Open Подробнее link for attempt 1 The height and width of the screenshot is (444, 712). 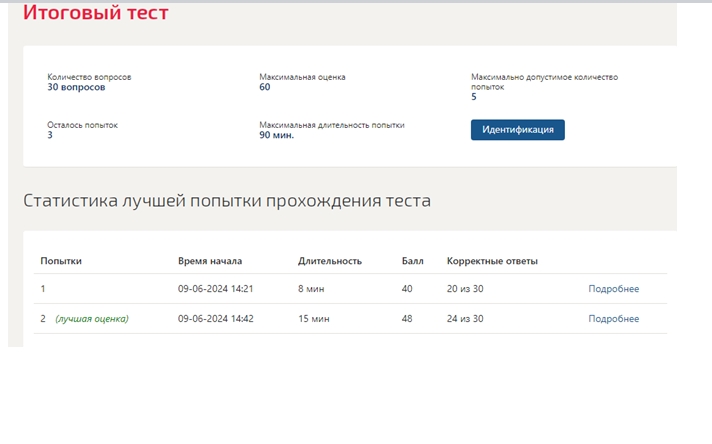613,289
